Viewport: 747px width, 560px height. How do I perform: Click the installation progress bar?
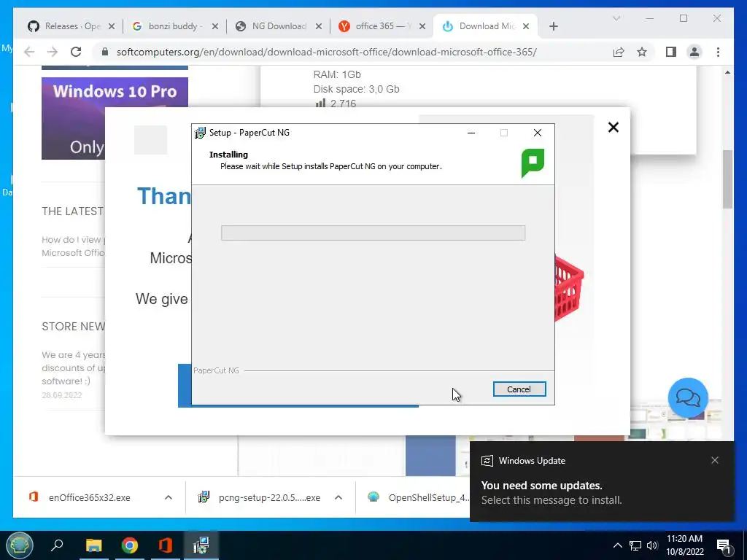click(x=373, y=233)
